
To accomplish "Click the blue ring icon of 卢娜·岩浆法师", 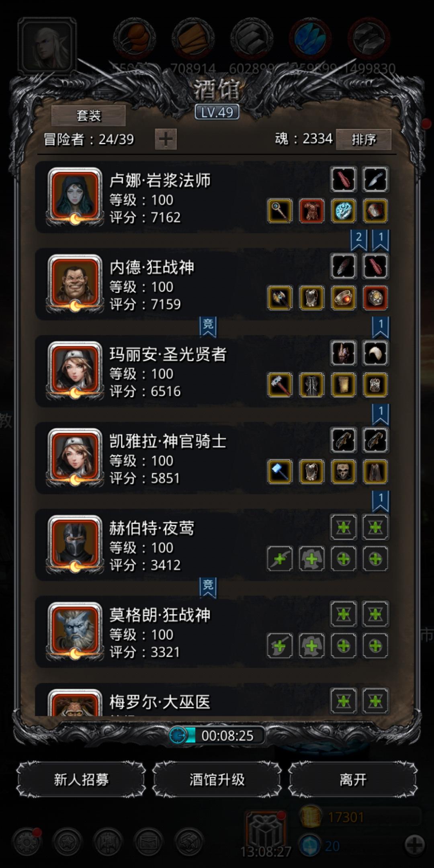I will (x=344, y=211).
